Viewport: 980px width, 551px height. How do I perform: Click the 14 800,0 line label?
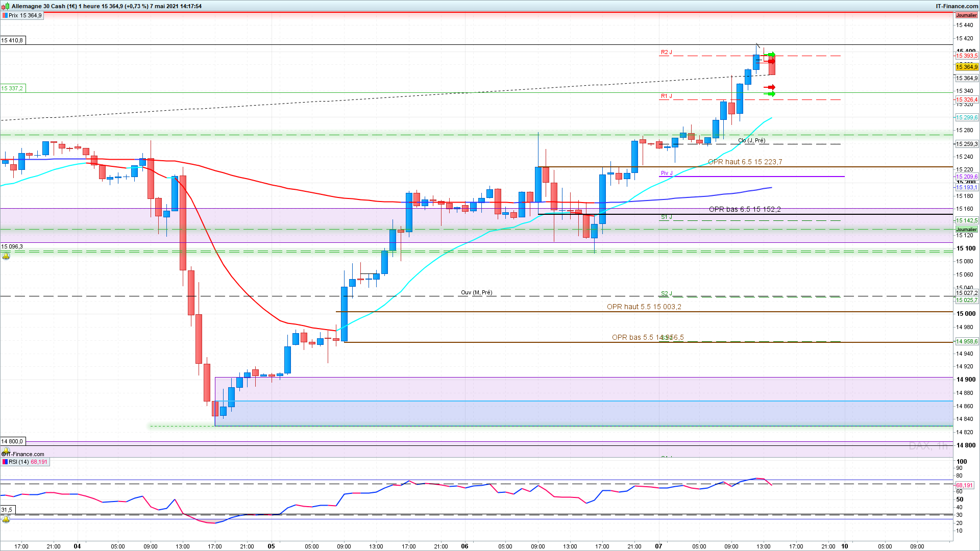[x=12, y=441]
